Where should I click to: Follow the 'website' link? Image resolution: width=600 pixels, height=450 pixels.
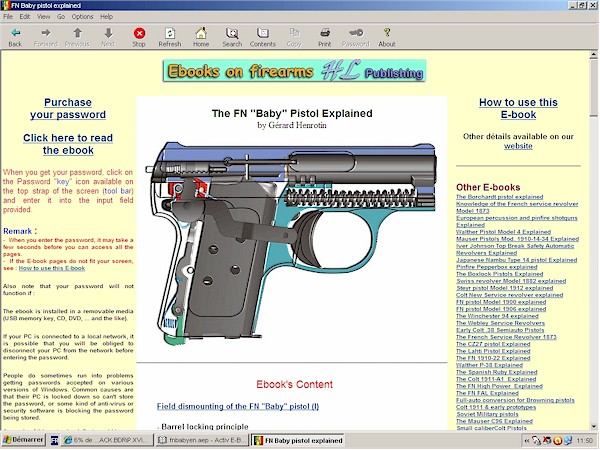click(518, 146)
